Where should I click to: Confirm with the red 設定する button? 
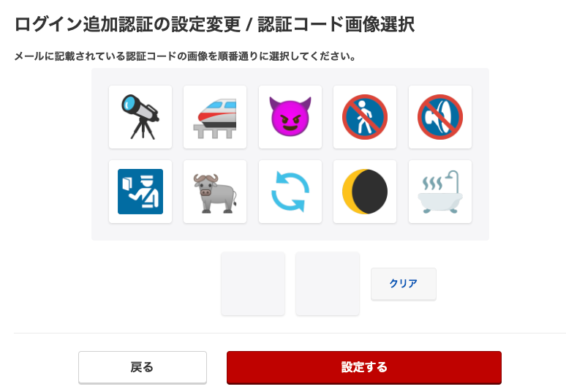tap(364, 367)
